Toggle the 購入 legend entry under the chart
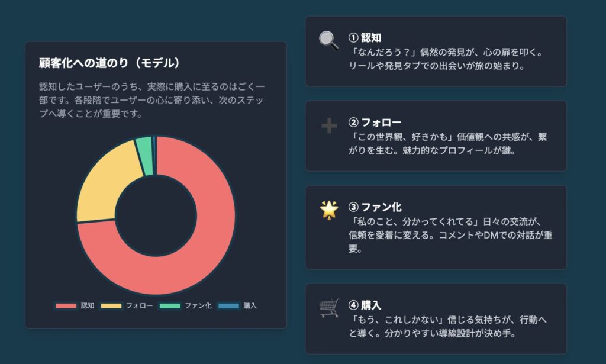Viewport: 606px width, 364px height. click(237, 305)
